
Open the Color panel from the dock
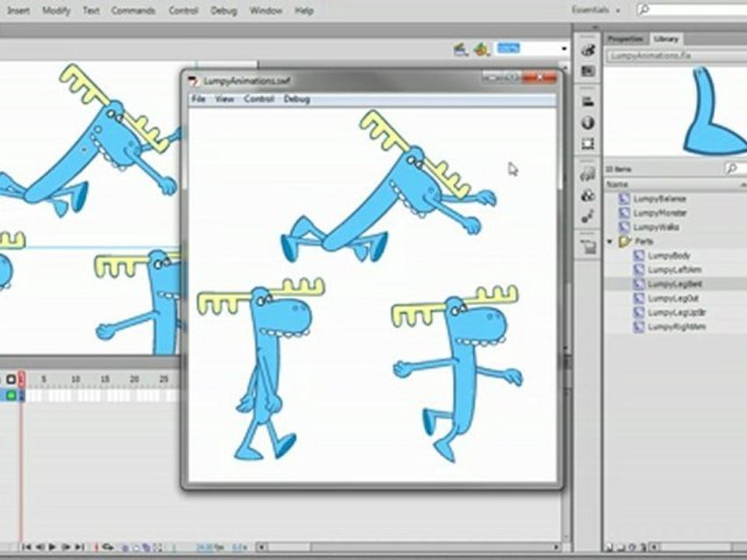coord(588,49)
